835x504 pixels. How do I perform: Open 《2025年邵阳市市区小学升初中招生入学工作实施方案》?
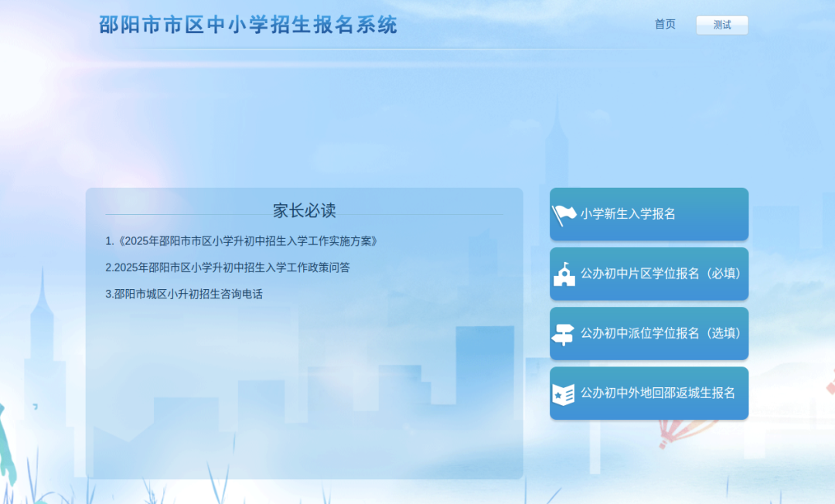(241, 241)
